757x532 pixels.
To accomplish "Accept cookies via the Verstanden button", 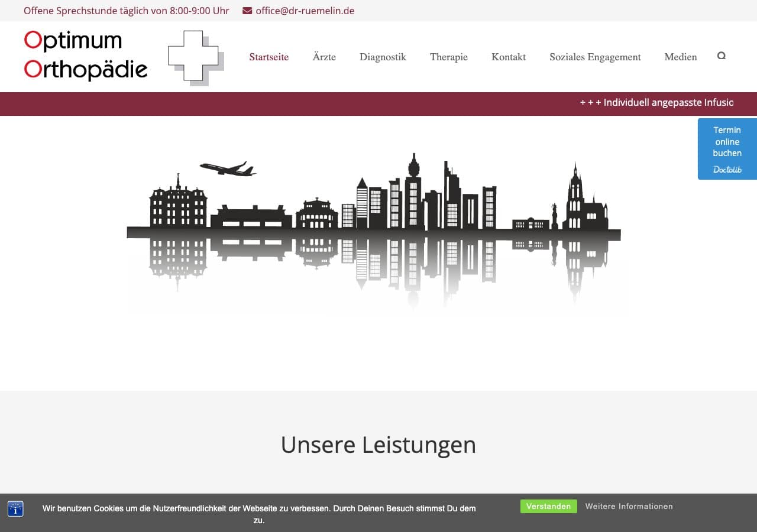I will (x=548, y=506).
